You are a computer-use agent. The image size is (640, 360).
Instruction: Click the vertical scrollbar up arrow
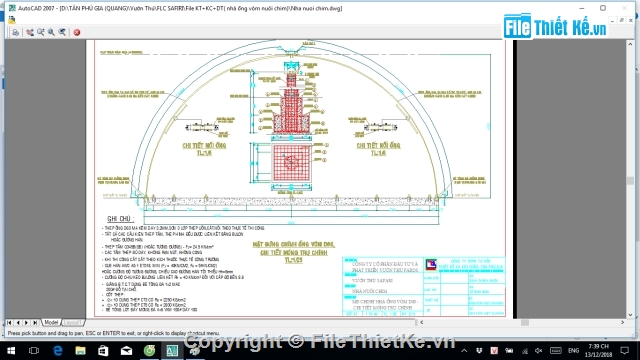pos(631,43)
